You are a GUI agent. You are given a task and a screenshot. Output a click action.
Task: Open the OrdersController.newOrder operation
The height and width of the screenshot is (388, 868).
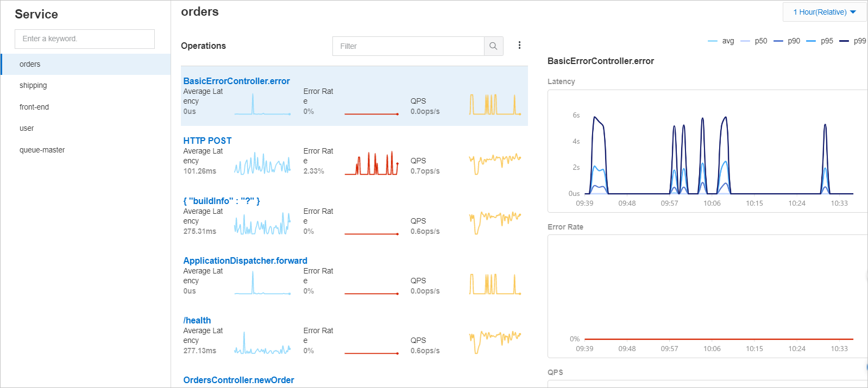coord(238,380)
